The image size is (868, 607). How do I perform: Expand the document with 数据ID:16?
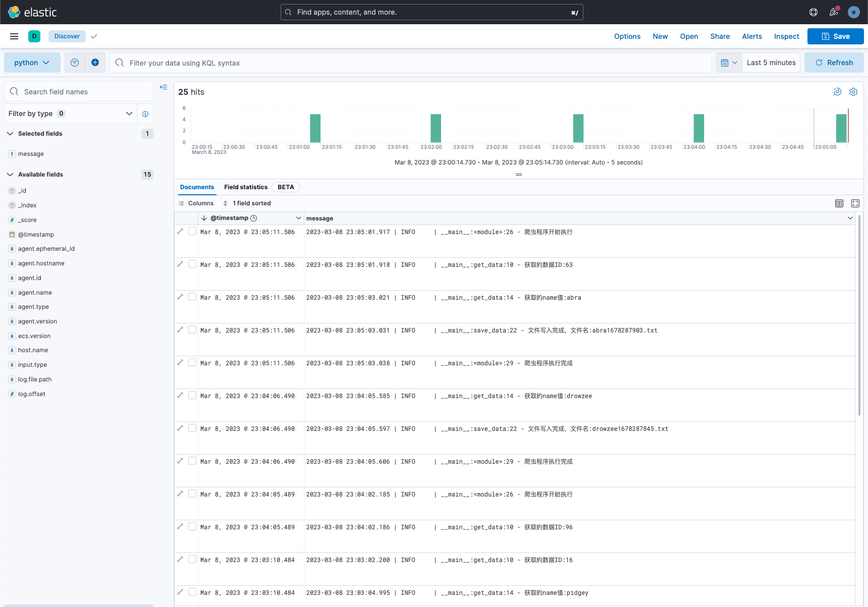point(180,559)
